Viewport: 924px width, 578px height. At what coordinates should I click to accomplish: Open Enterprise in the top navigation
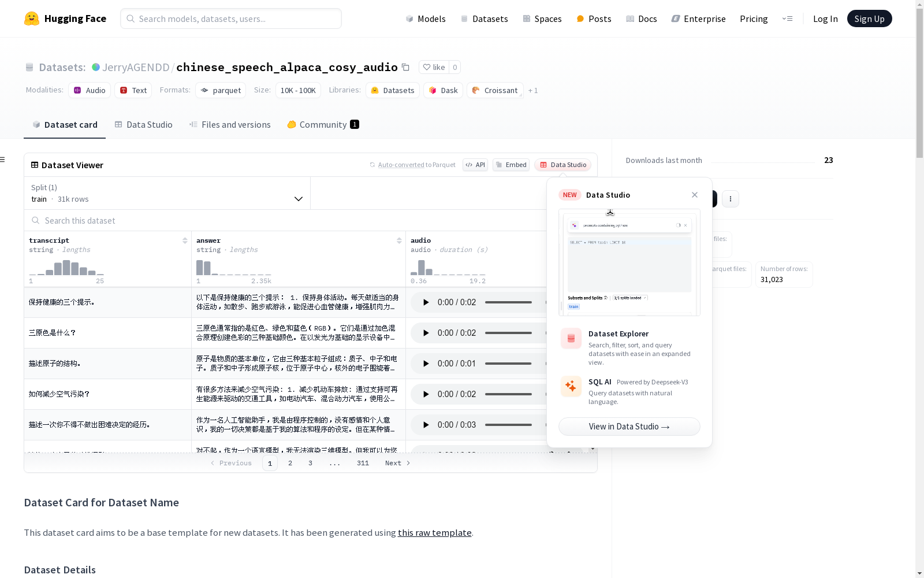pyautogui.click(x=698, y=18)
